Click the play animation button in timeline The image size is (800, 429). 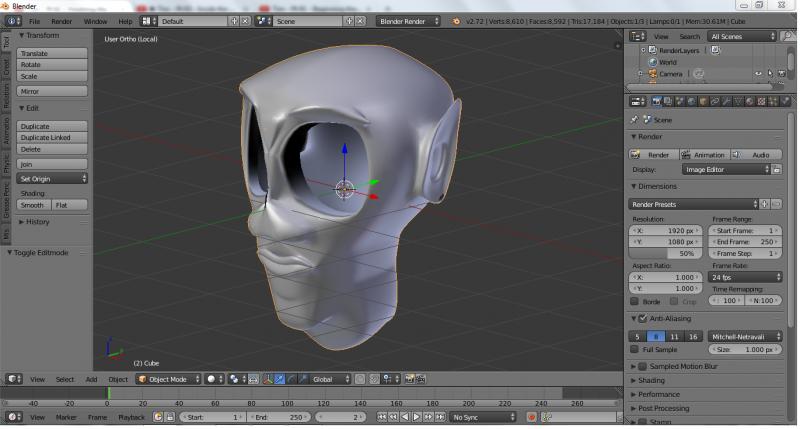pos(416,417)
